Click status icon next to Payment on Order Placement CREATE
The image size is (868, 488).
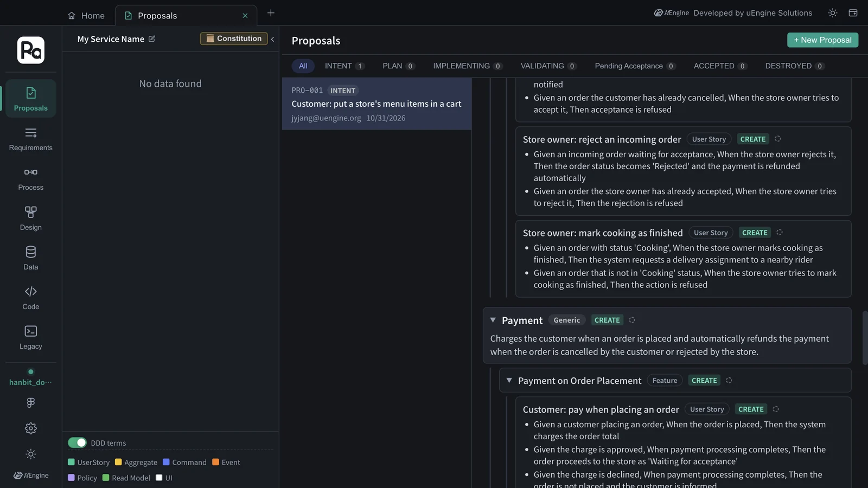729,381
